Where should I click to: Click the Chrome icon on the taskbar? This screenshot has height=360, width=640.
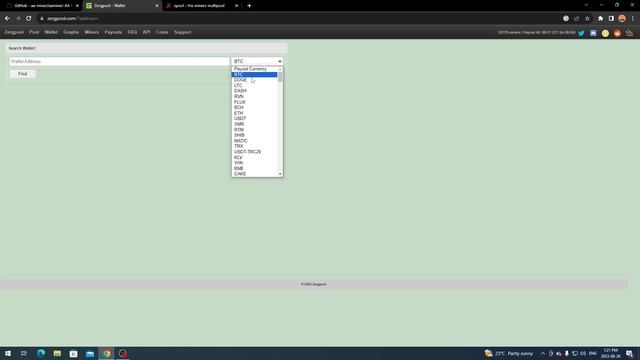pos(107,353)
